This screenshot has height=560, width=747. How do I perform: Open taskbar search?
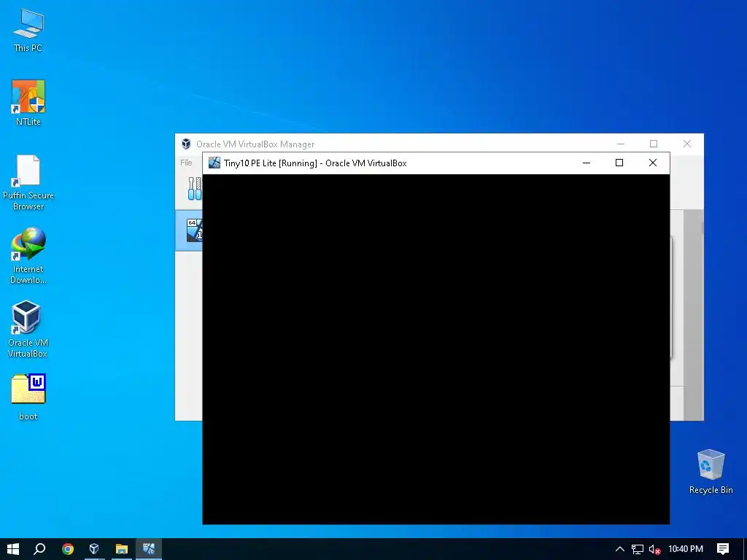(39, 549)
